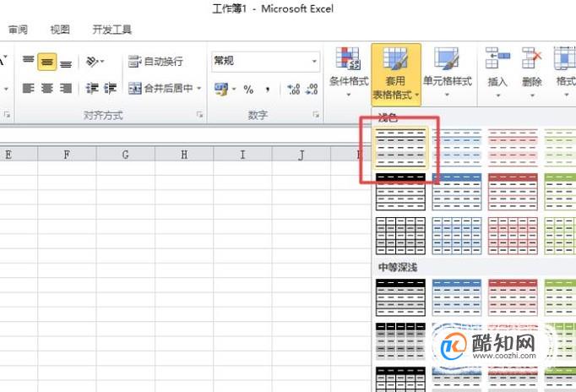Choose medium black style with column dividers
The image size is (576, 392).
pos(401,341)
